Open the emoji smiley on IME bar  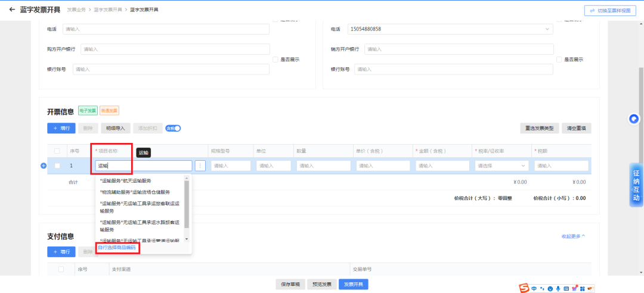[x=550, y=289]
